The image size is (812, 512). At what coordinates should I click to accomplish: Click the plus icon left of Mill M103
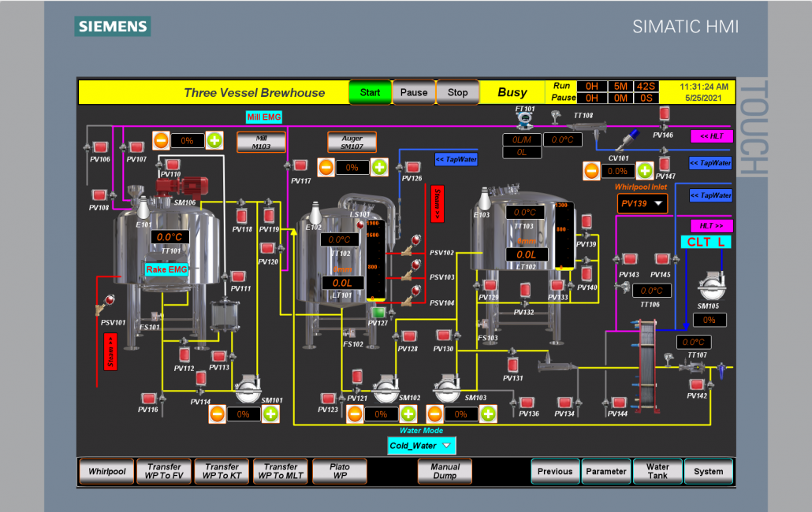[x=214, y=140]
